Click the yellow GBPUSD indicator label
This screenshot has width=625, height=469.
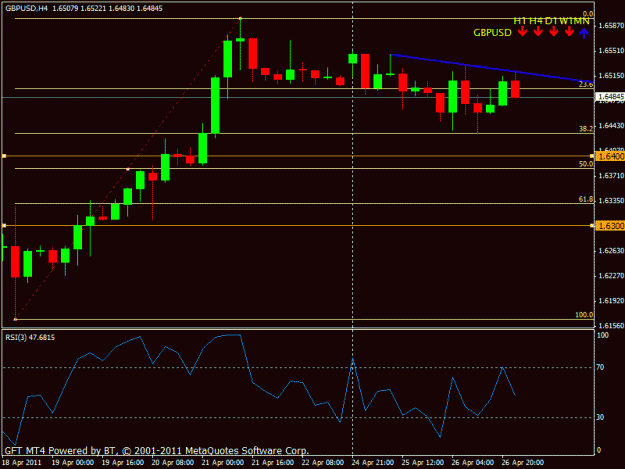point(492,33)
